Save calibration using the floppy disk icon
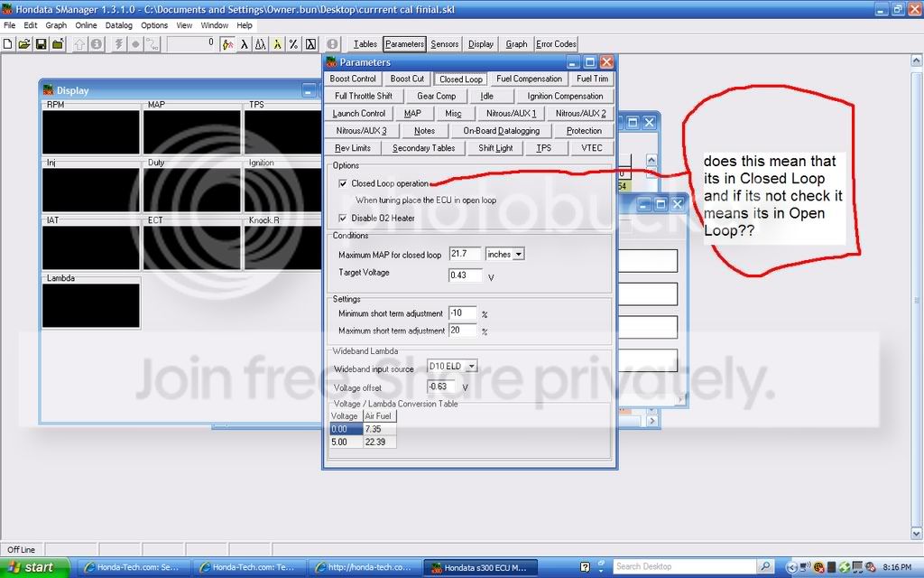Screen dimensions: 924x578 [42, 43]
